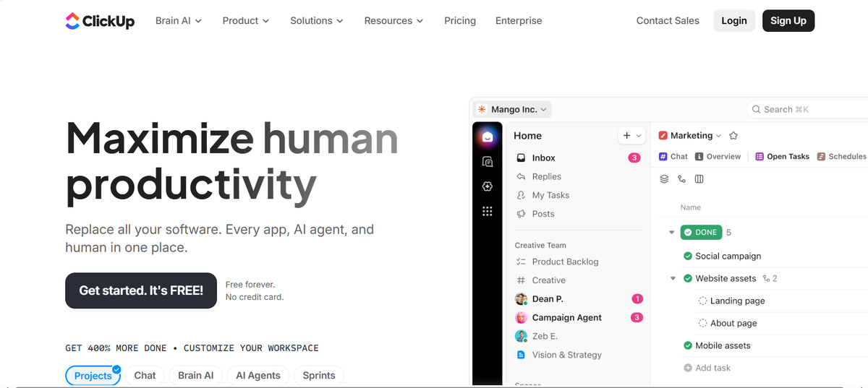Click the subtasks icon in the task toolbar

coord(681,178)
